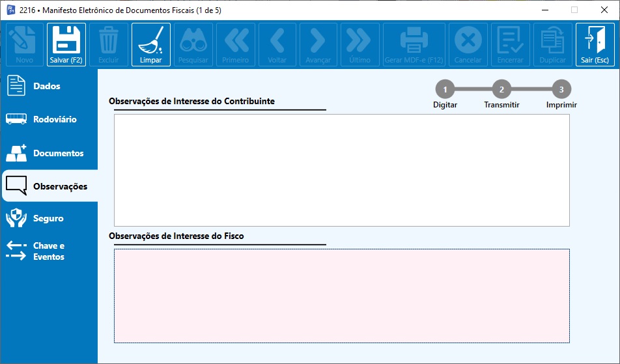Screen dimensions: 620x364
Task: Open the Chave e Eventos section
Action: [49, 251]
